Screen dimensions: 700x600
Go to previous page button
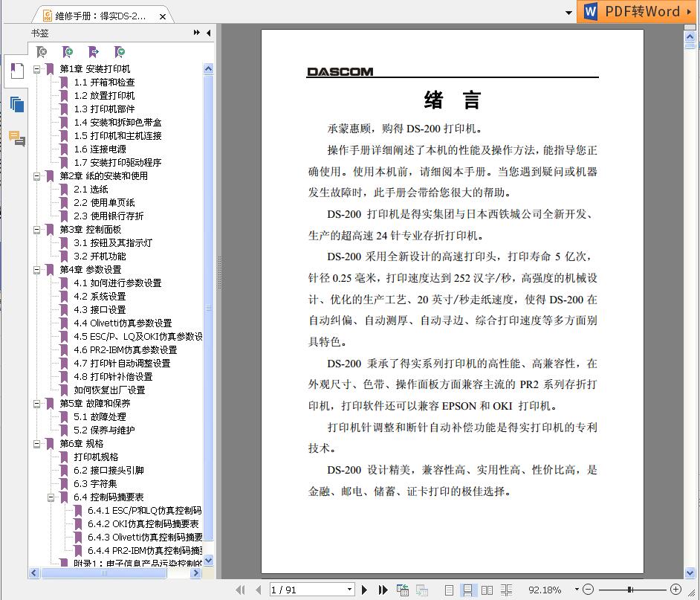coord(259,590)
